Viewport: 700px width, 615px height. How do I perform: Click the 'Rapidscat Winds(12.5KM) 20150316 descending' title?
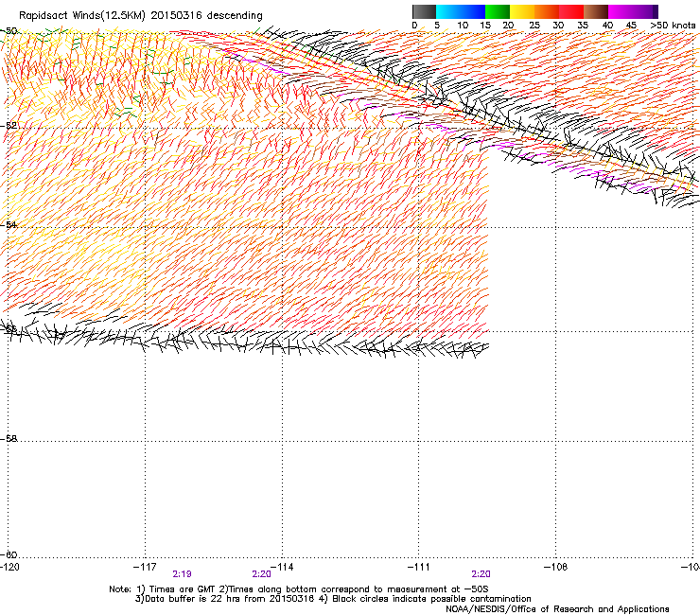pyautogui.click(x=141, y=16)
